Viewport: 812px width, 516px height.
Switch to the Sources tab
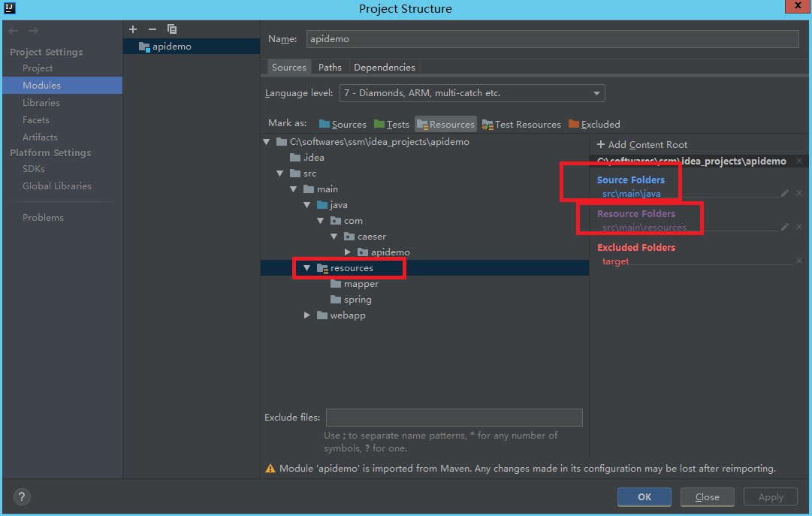(289, 68)
